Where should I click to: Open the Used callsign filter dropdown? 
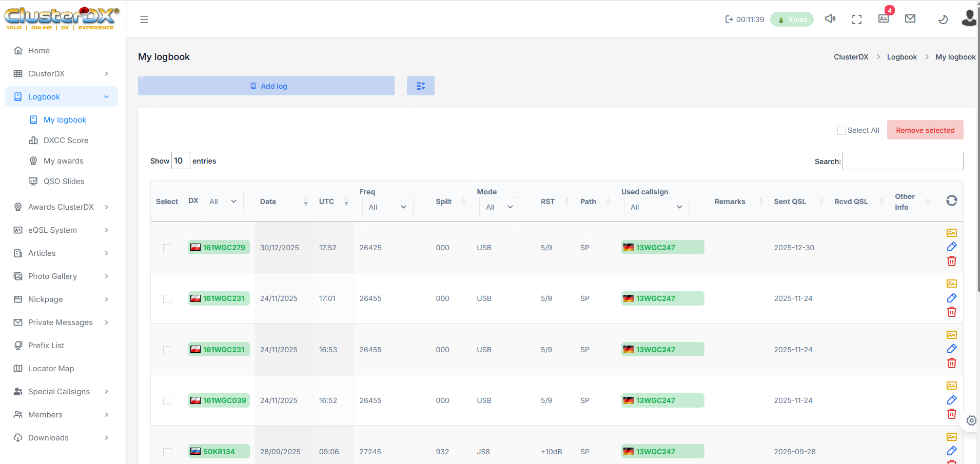(656, 207)
